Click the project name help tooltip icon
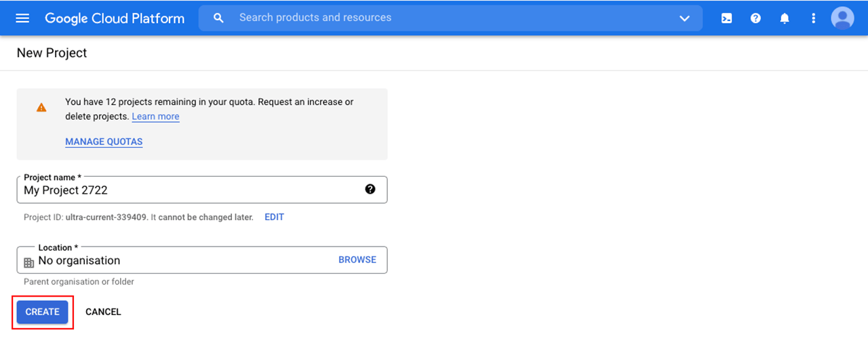 click(370, 189)
